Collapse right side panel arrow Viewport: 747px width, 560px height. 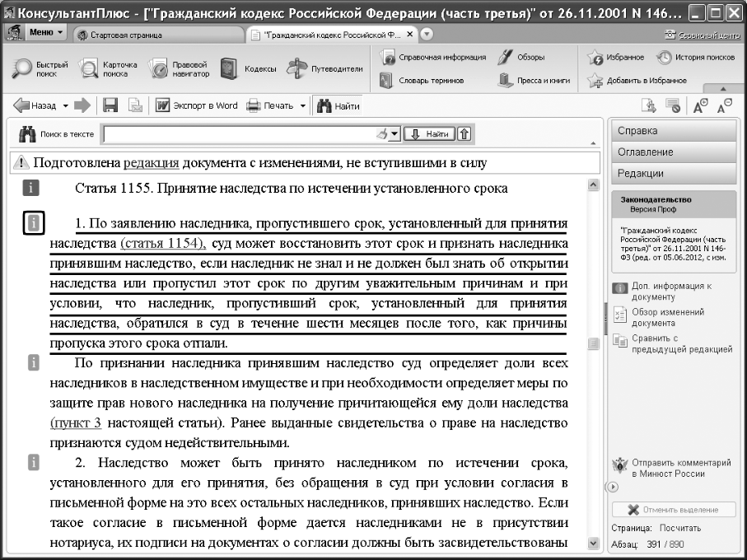tap(613, 488)
